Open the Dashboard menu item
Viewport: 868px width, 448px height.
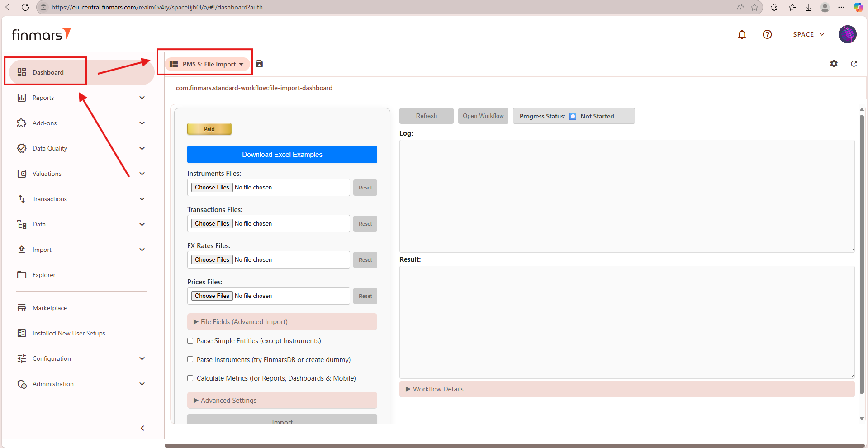click(x=82, y=72)
